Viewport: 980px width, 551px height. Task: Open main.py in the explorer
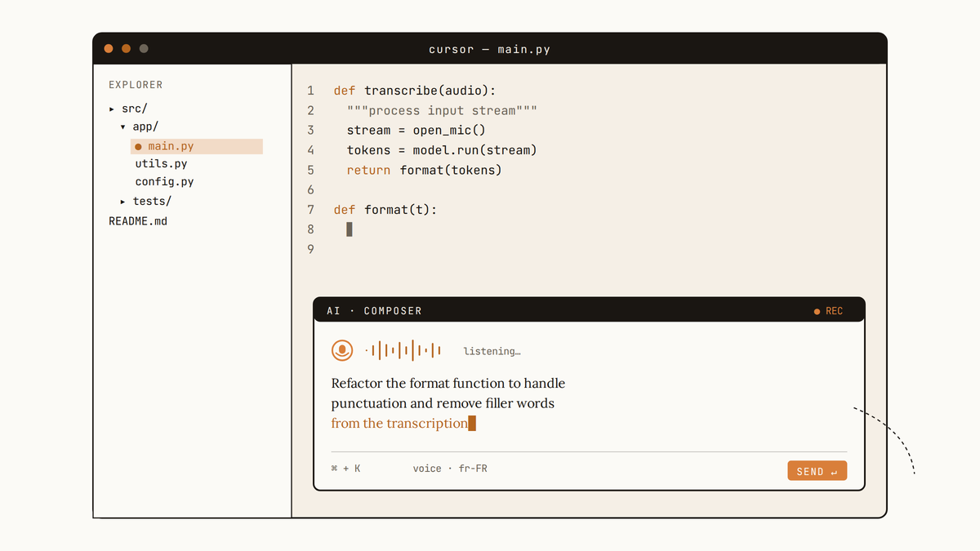[197, 147]
